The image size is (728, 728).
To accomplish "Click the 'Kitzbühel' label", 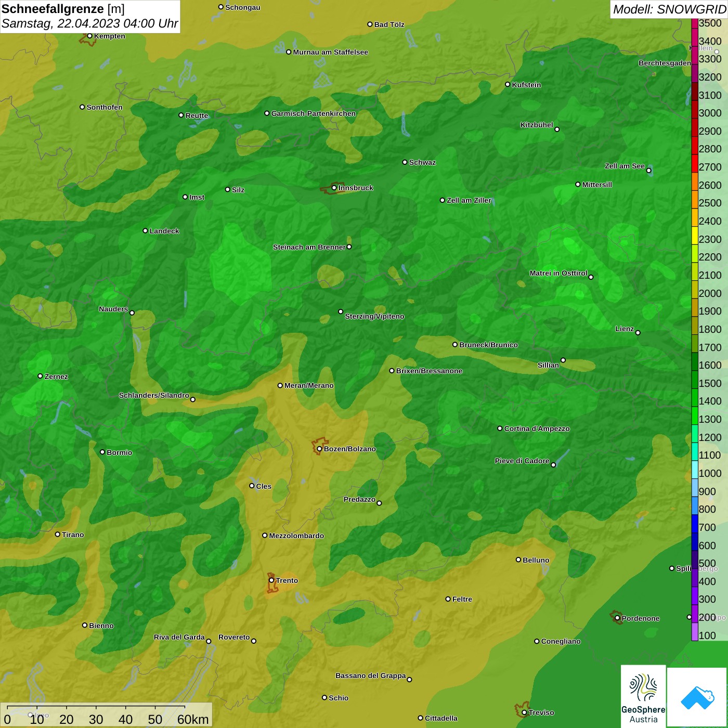I will coord(537,125).
